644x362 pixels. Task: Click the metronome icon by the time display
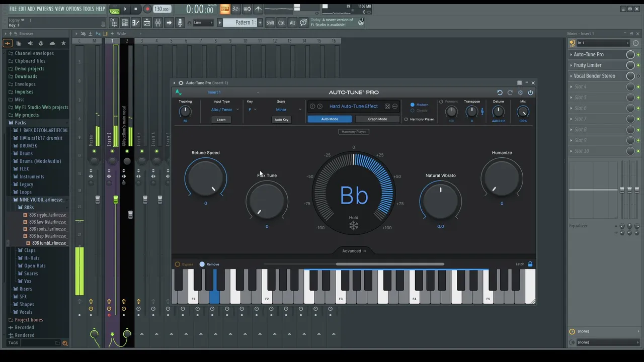pos(258,9)
